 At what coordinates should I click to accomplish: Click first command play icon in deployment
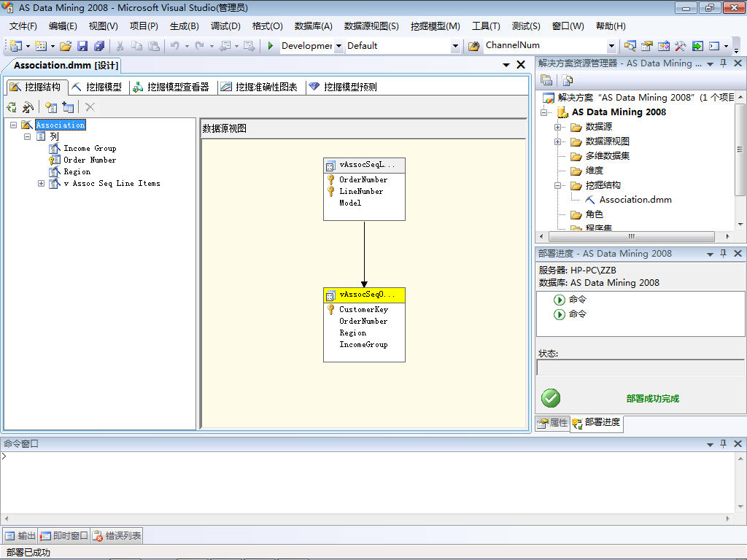click(x=560, y=300)
